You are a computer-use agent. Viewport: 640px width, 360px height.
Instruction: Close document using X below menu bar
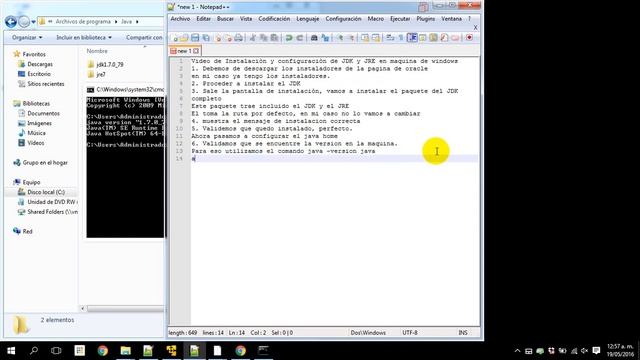[475, 27]
